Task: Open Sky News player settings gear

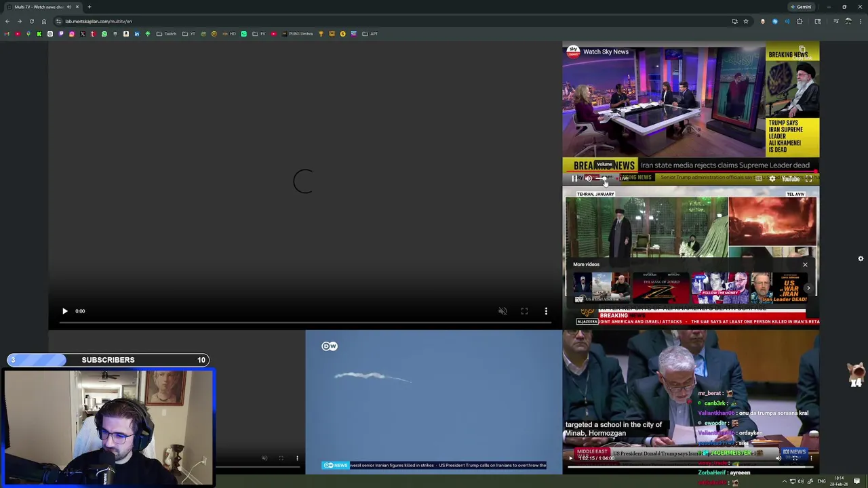Action: 772,179
